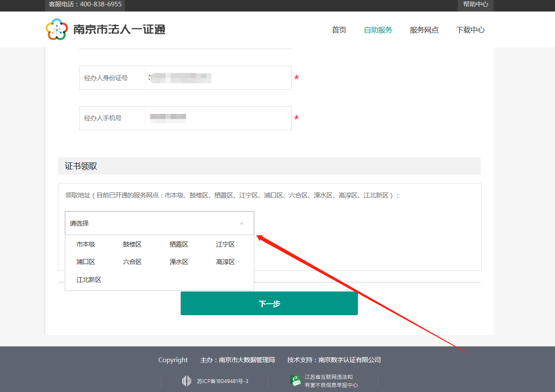Click the ICP record badge icon in footer
This screenshot has width=555, height=392.
pyautogui.click(x=186, y=381)
